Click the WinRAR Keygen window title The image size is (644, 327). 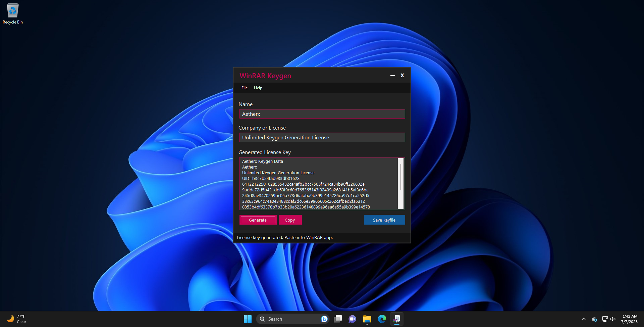[265, 76]
